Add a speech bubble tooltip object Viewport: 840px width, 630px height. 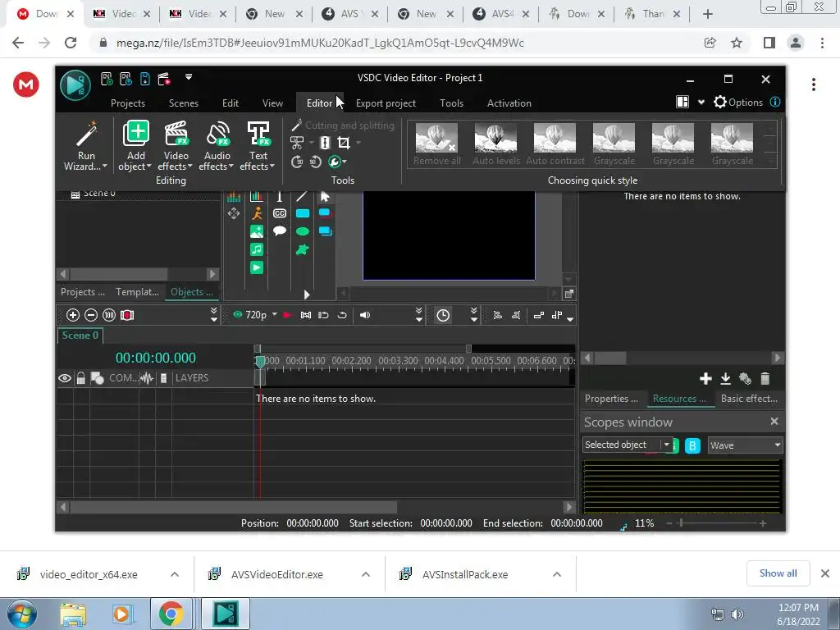pyautogui.click(x=279, y=231)
